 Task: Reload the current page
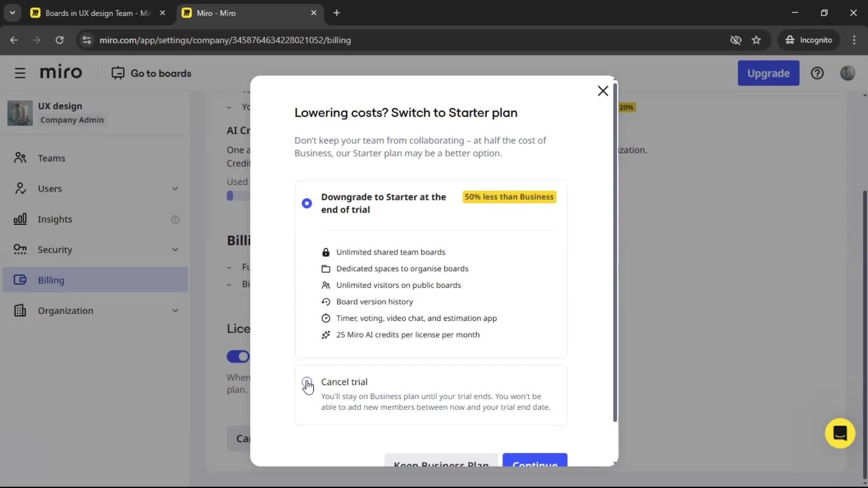pos(59,40)
